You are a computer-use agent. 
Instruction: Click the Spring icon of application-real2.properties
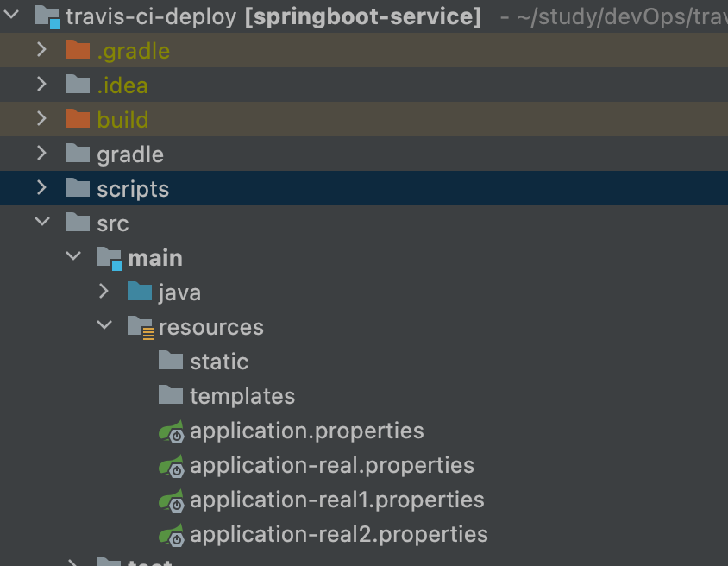(x=172, y=535)
